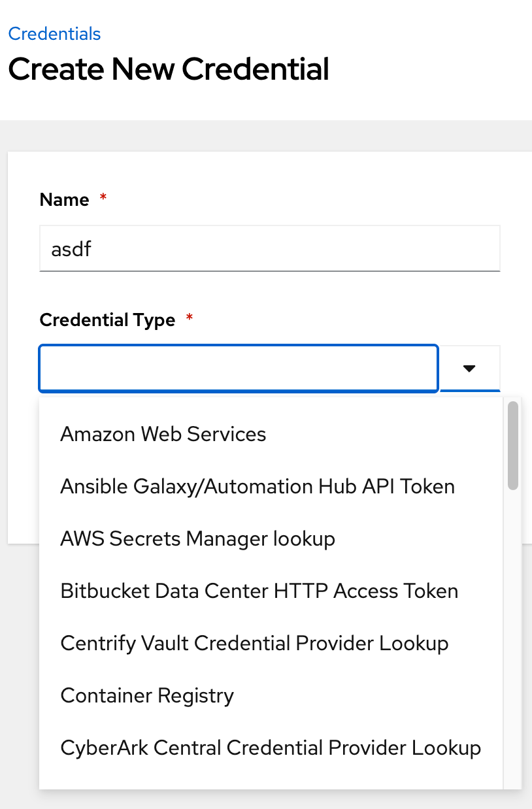Click the Name field label
This screenshot has height=809, width=532.
click(x=64, y=200)
